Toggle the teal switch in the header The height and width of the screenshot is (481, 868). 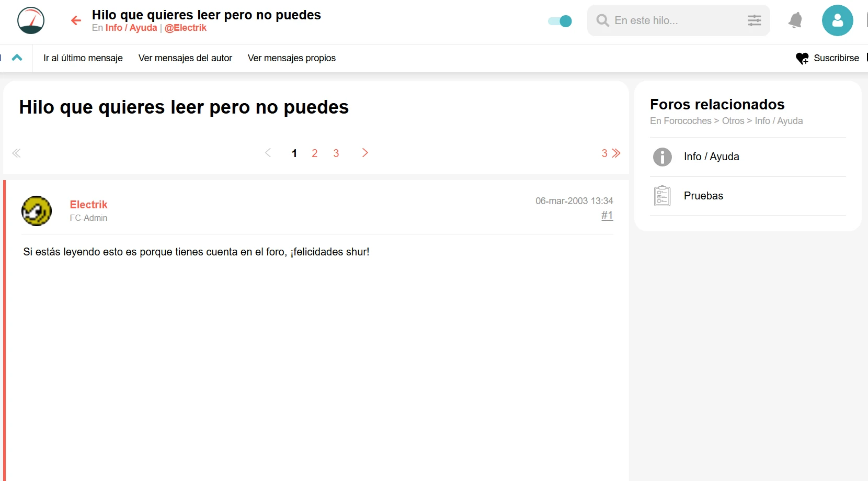pyautogui.click(x=559, y=21)
